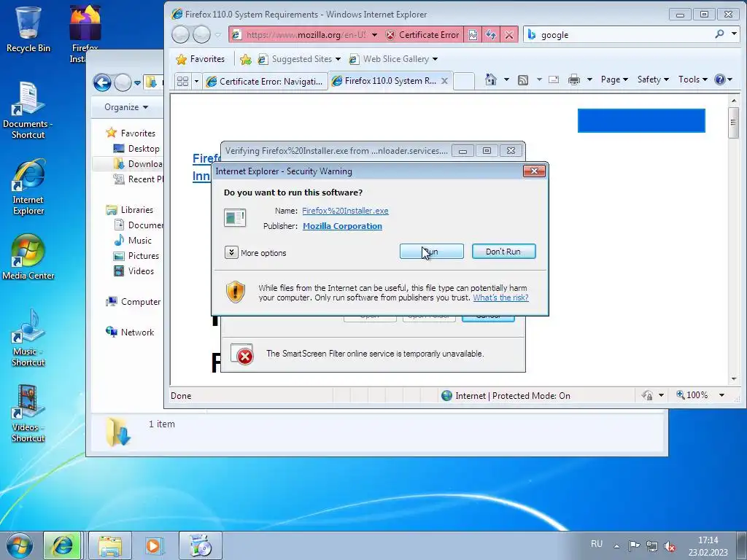Click the Documents - Shortcut desktop icon
Viewport: 747px width, 560px height.
28,111
